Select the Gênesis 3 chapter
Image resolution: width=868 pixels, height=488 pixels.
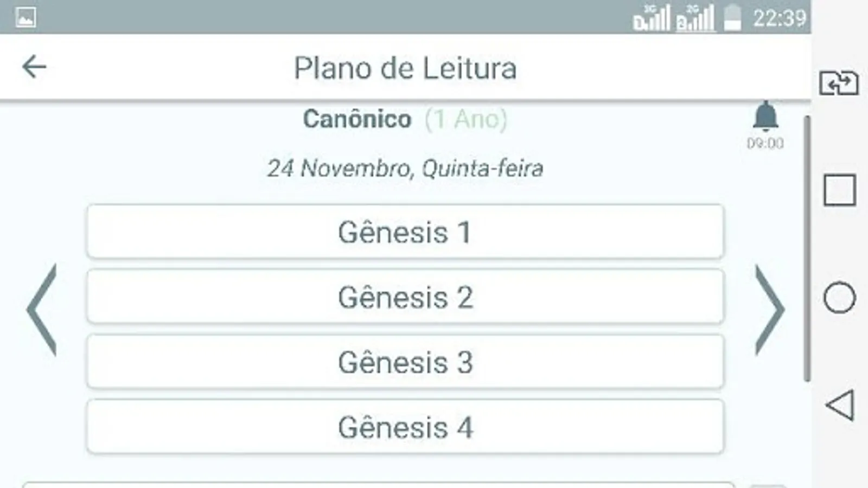(405, 362)
